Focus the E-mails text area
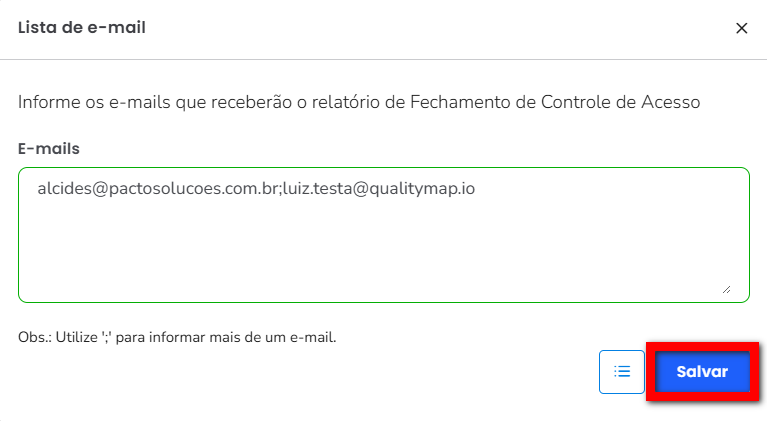Viewport: 767px width, 421px height. pyautogui.click(x=384, y=235)
